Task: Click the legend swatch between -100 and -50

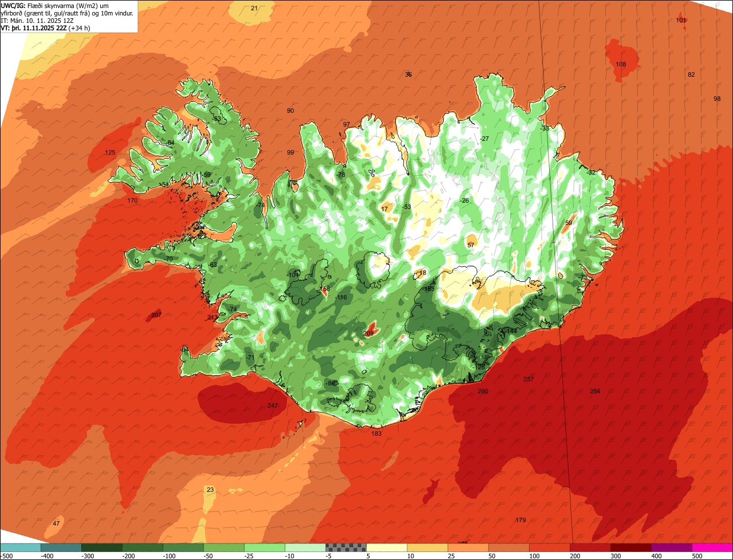Action: tap(183, 547)
